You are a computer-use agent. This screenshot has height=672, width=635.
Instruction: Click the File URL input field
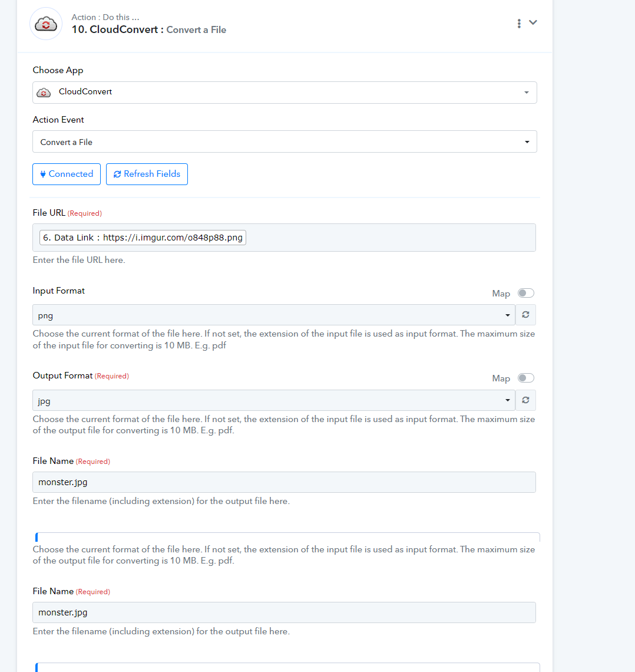click(285, 238)
